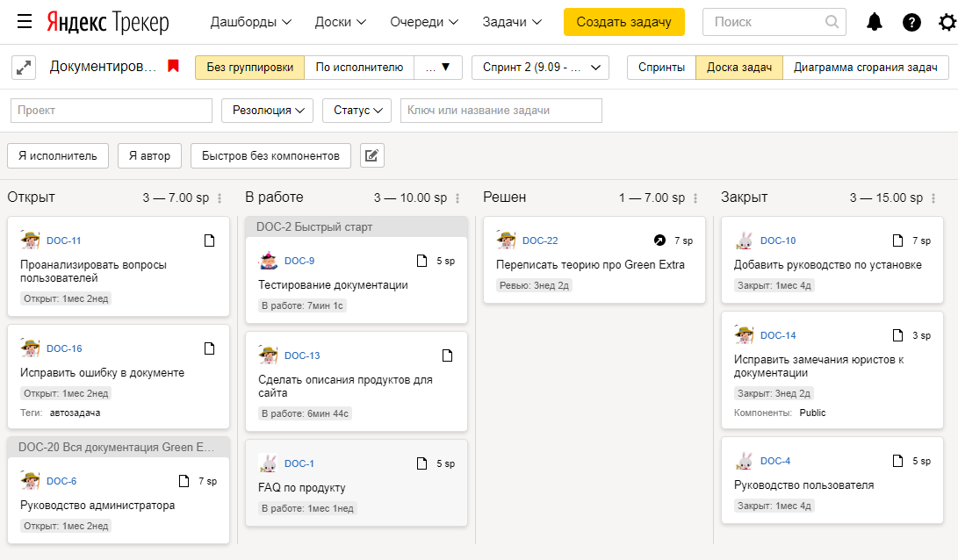This screenshot has height=560, width=958.
Task: Click the document icon on DOC-13 card
Action: pos(447,355)
